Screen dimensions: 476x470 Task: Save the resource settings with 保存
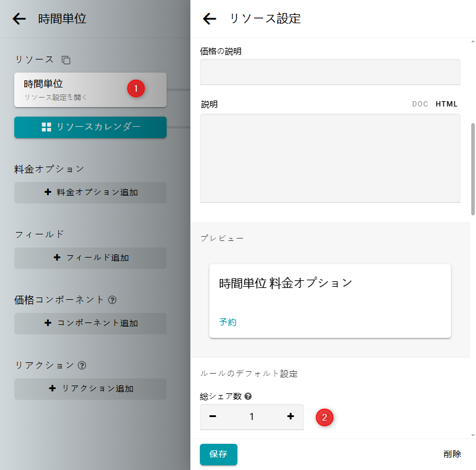[x=218, y=454]
